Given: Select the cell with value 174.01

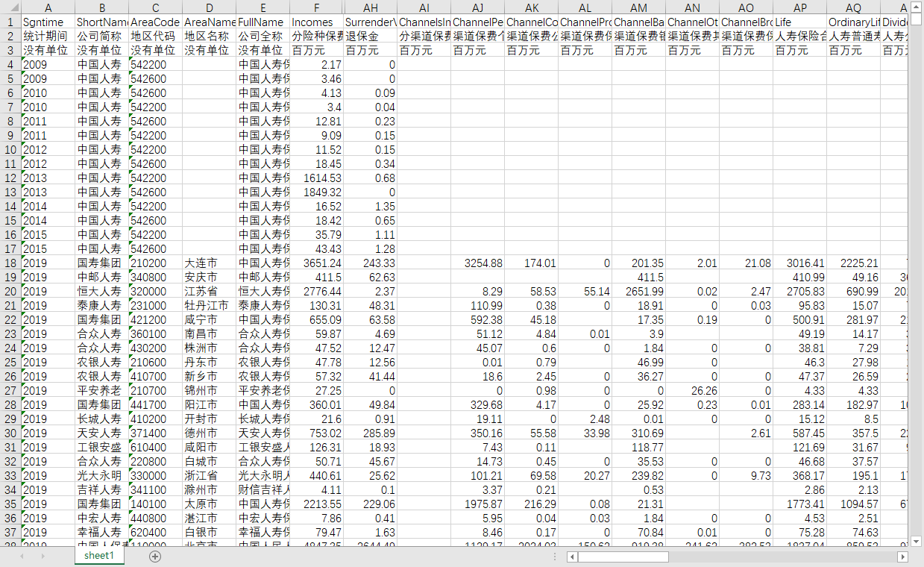Looking at the screenshot, I should [x=532, y=263].
